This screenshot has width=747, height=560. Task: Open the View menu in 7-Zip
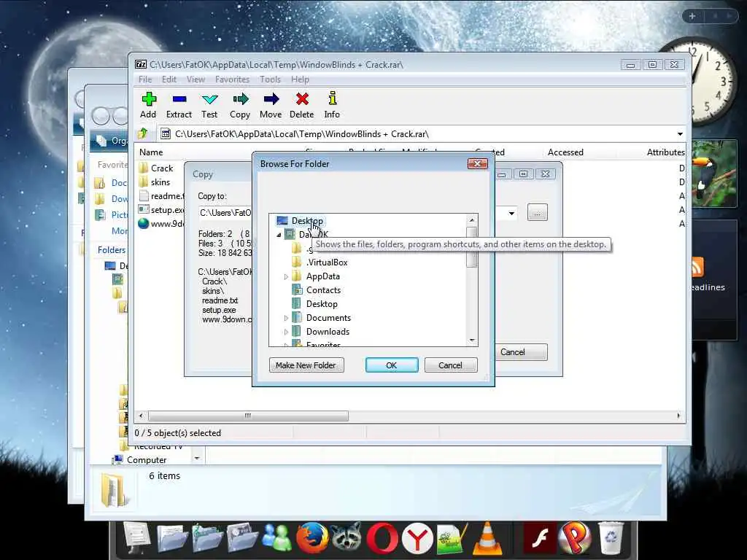point(196,79)
